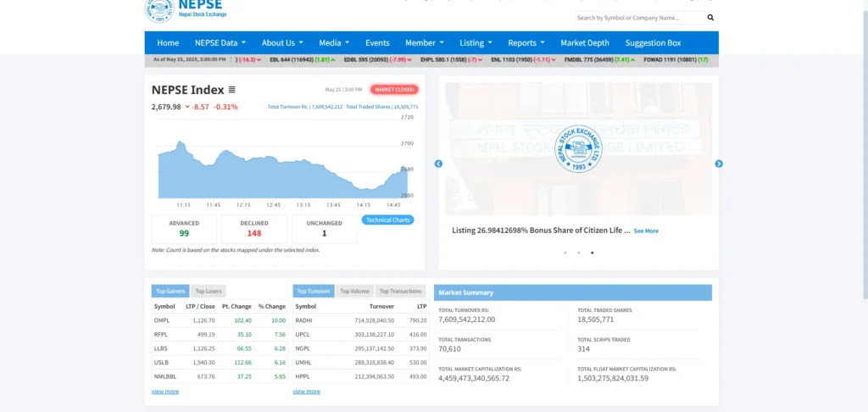Click the EDBL 595 ticker entry
The height and width of the screenshot is (412, 868).
(x=379, y=59)
